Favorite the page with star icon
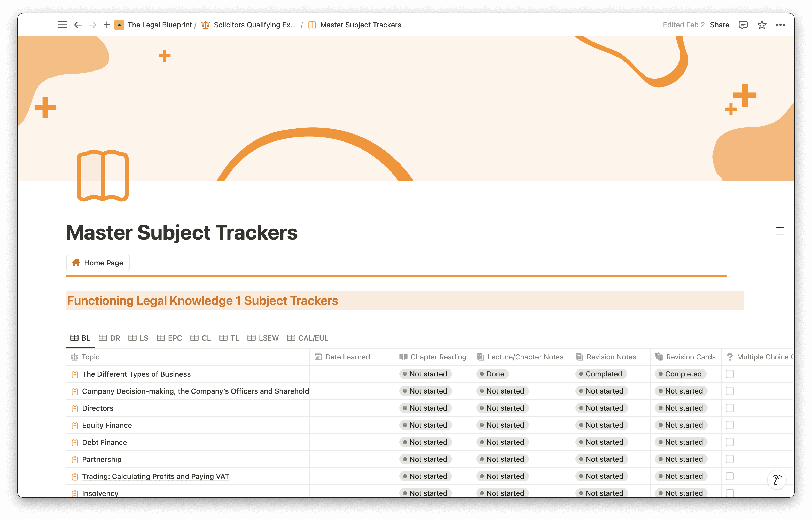This screenshot has width=812, height=519. pos(762,25)
